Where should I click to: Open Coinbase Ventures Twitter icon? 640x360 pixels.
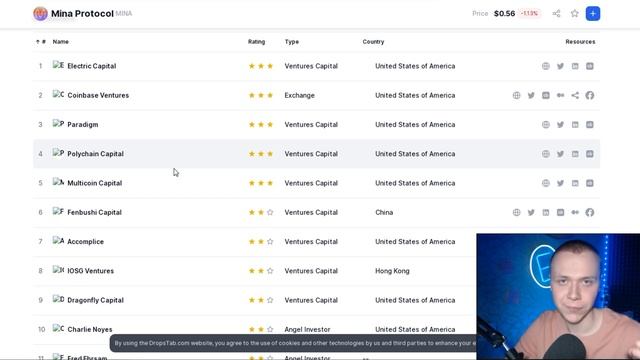(x=531, y=96)
